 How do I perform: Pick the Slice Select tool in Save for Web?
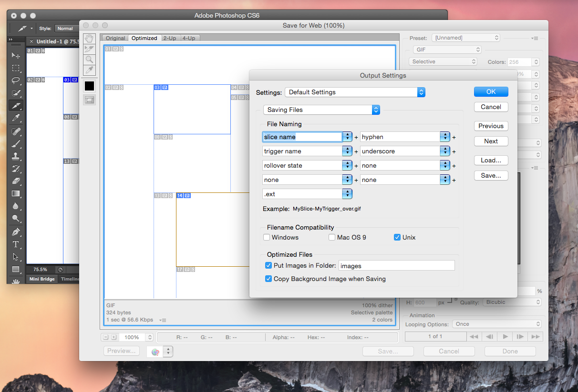point(89,49)
